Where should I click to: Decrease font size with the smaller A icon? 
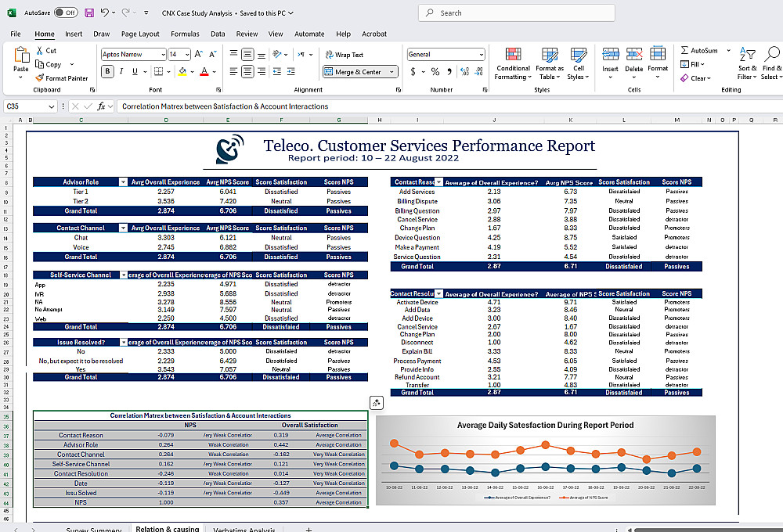213,54
